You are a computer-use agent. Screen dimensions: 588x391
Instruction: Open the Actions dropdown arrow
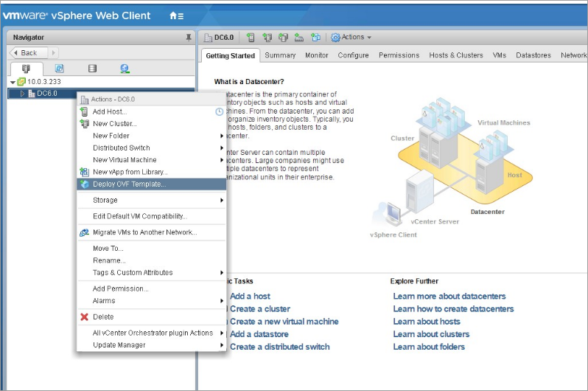coord(369,38)
